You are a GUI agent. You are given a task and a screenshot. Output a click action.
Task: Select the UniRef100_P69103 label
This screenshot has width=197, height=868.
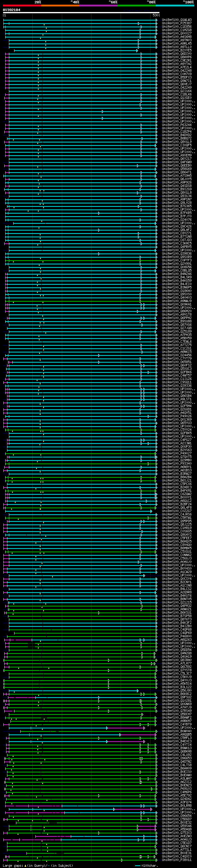pos(177,789)
